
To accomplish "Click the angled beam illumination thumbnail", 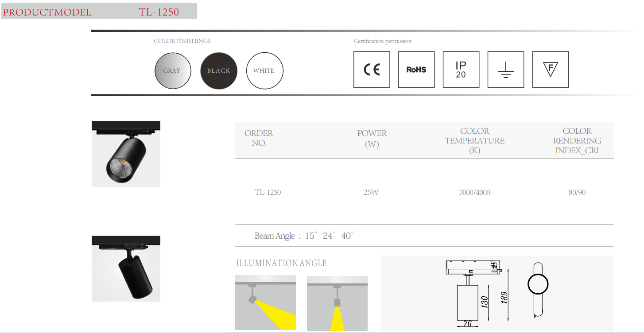I will click(265, 303).
